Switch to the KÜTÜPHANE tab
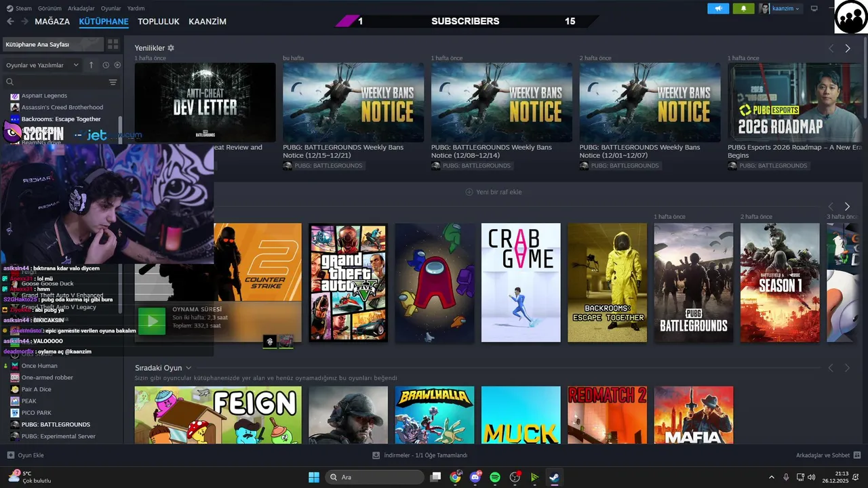This screenshot has height=488, width=868. pos(104,22)
